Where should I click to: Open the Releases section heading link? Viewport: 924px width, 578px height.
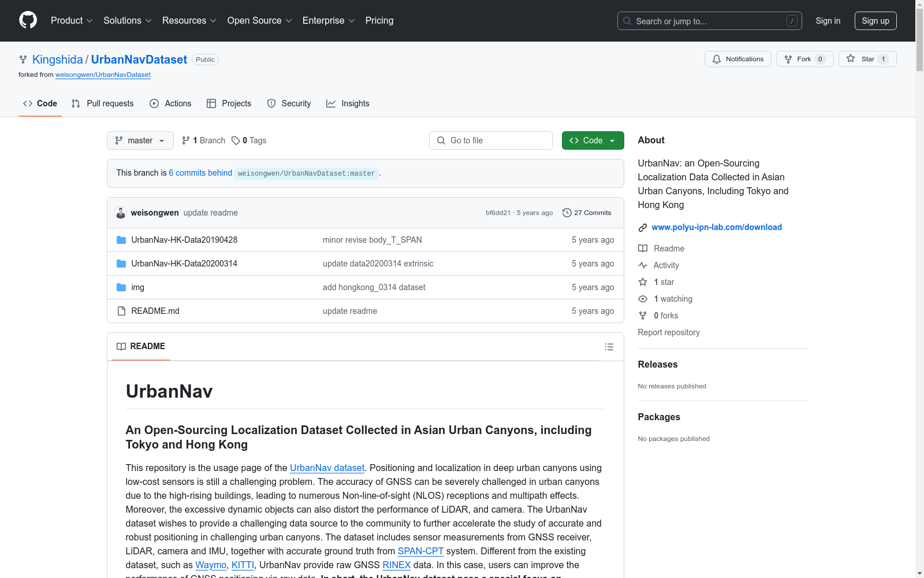point(658,364)
